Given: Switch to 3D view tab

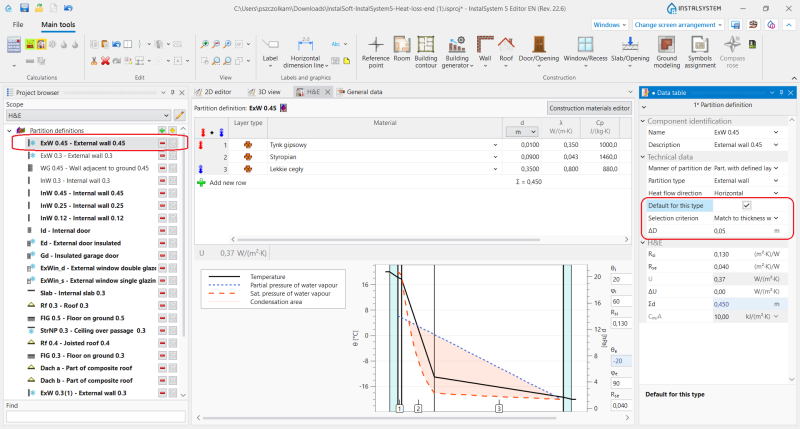Looking at the screenshot, I should pyautogui.click(x=264, y=92).
